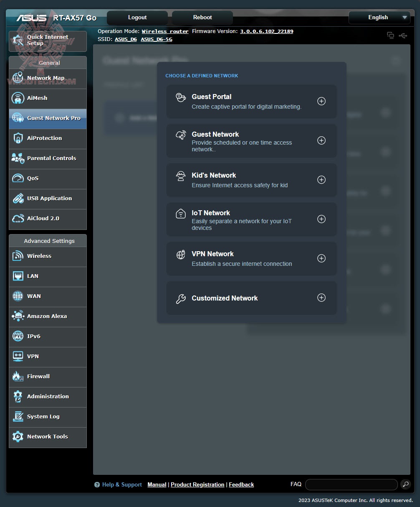The height and width of the screenshot is (507, 420).
Task: Click the VPN Network globe lock icon
Action: 181,255
